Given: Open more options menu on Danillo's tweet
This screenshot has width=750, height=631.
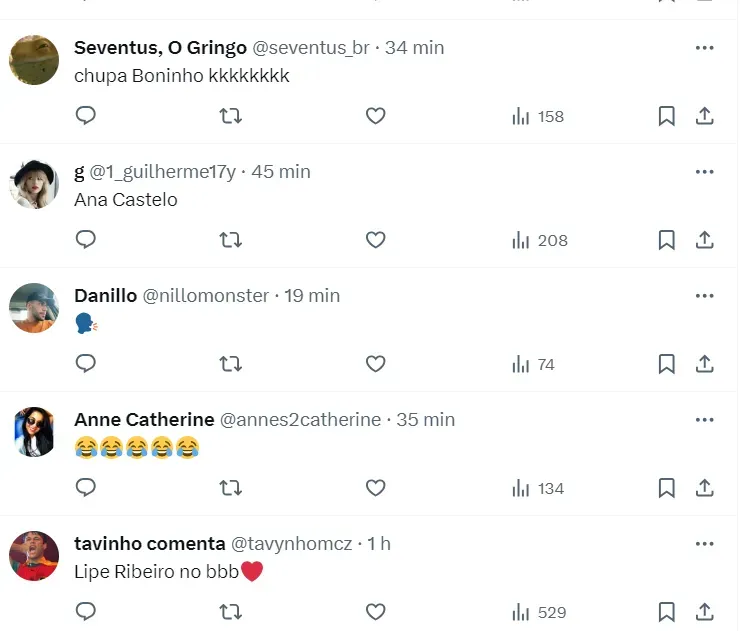Looking at the screenshot, I should (x=704, y=295).
